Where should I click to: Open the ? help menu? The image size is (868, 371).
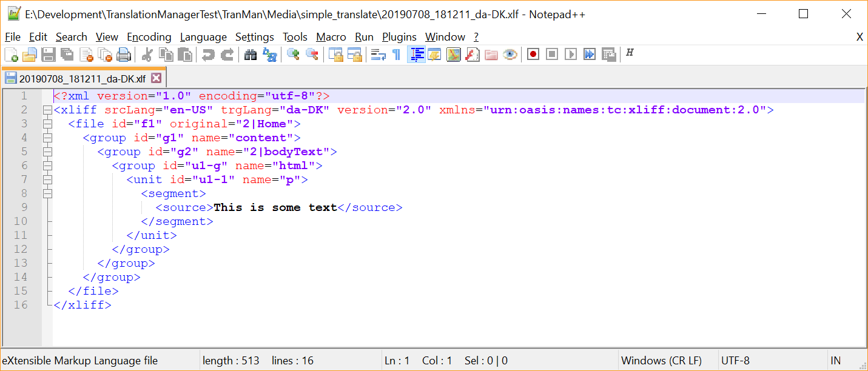click(x=476, y=37)
